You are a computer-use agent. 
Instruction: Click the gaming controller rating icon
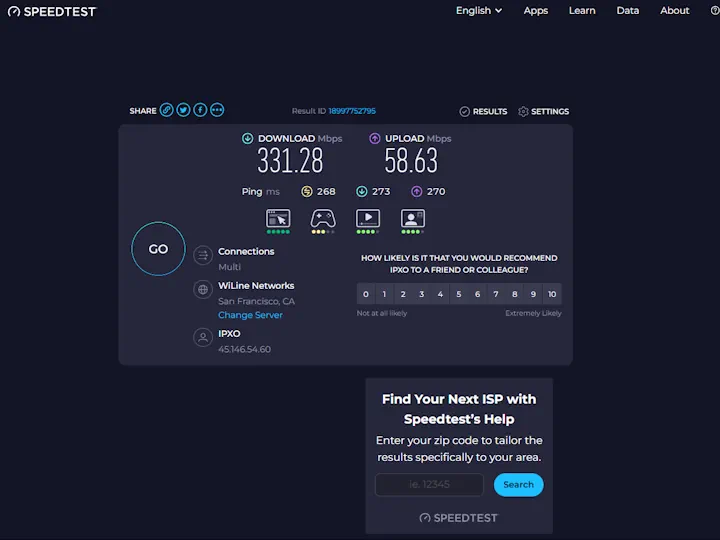pyautogui.click(x=323, y=221)
